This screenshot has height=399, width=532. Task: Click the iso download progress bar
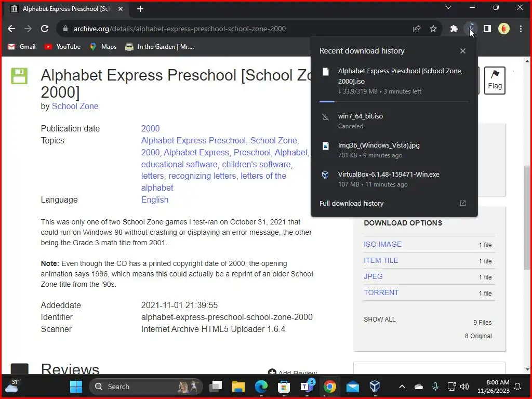tap(394, 101)
